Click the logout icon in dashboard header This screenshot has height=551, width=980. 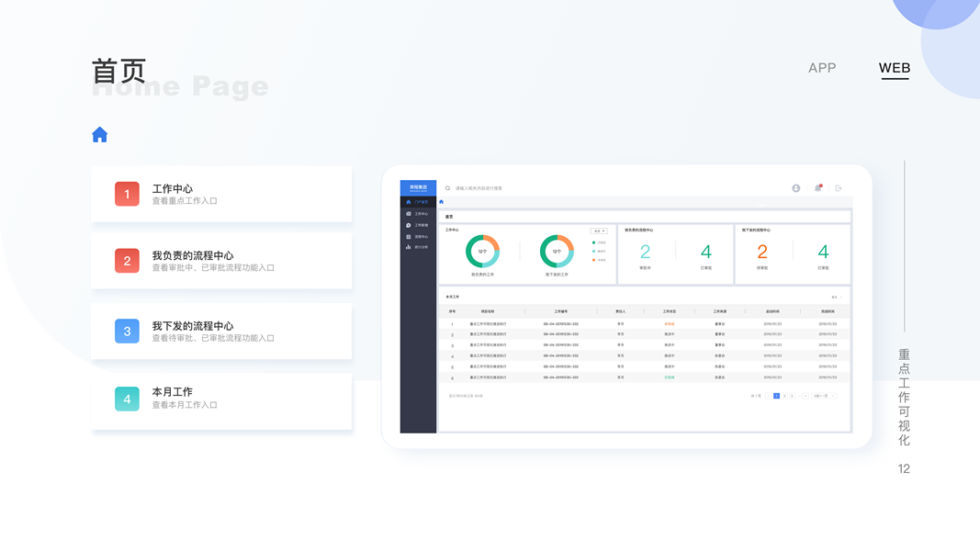click(x=839, y=188)
